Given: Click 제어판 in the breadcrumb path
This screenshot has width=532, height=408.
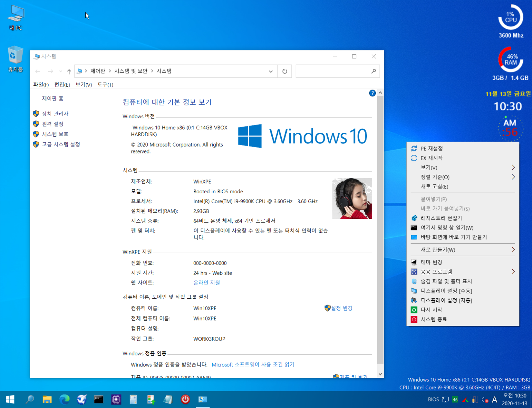Looking at the screenshot, I should click(98, 71).
